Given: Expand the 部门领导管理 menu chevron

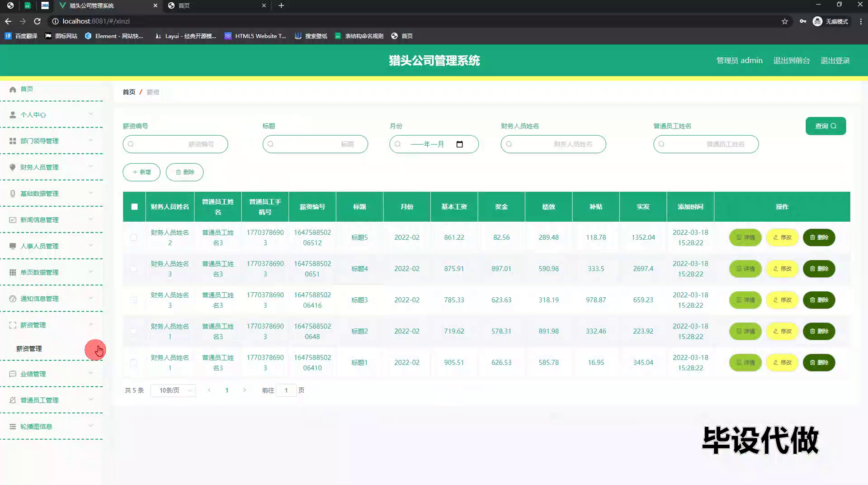Looking at the screenshot, I should (91, 140).
